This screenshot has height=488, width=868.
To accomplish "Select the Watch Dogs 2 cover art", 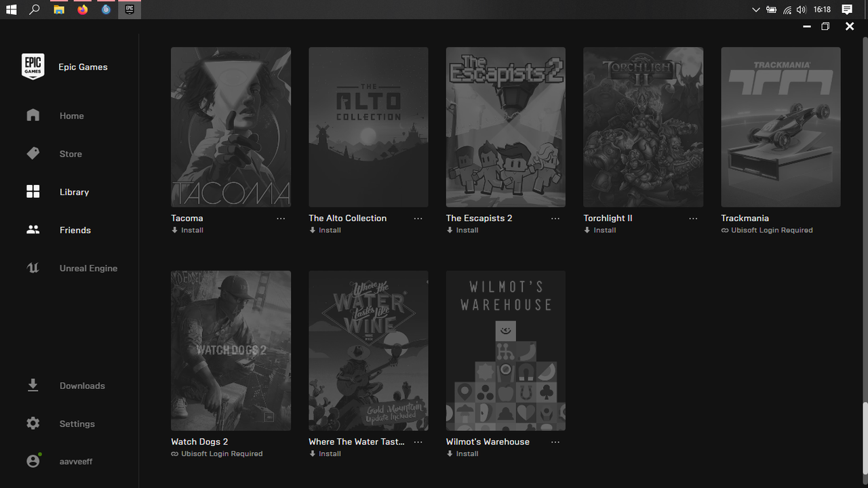I will click(231, 350).
